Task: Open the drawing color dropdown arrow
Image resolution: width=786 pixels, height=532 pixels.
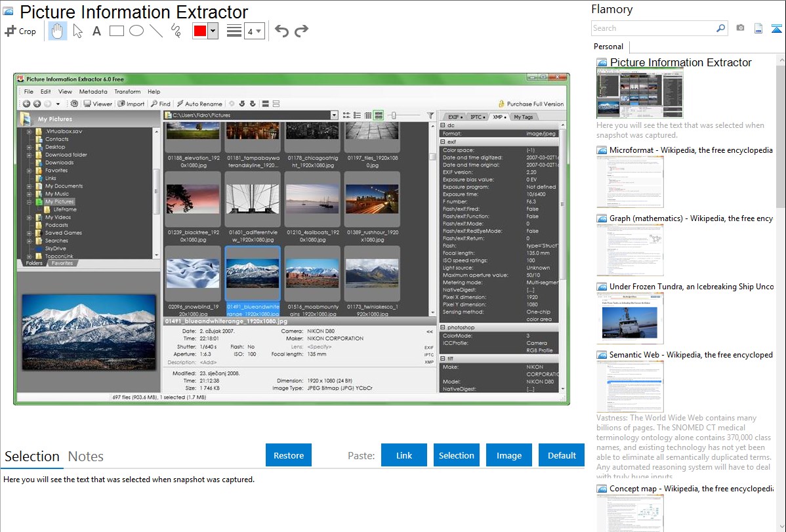Action: pos(213,31)
